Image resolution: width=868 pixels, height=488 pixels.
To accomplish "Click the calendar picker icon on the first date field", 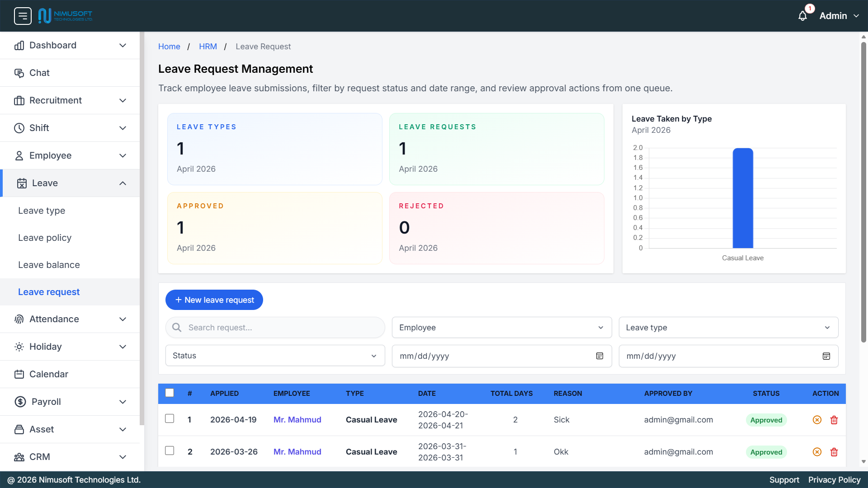I will pyautogui.click(x=599, y=356).
